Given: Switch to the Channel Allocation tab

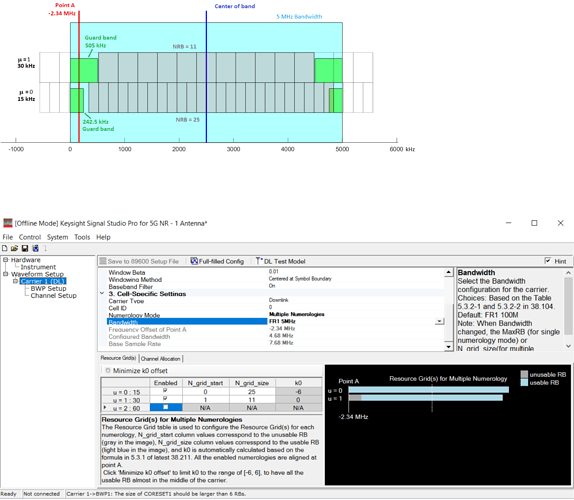Looking at the screenshot, I should [x=161, y=359].
